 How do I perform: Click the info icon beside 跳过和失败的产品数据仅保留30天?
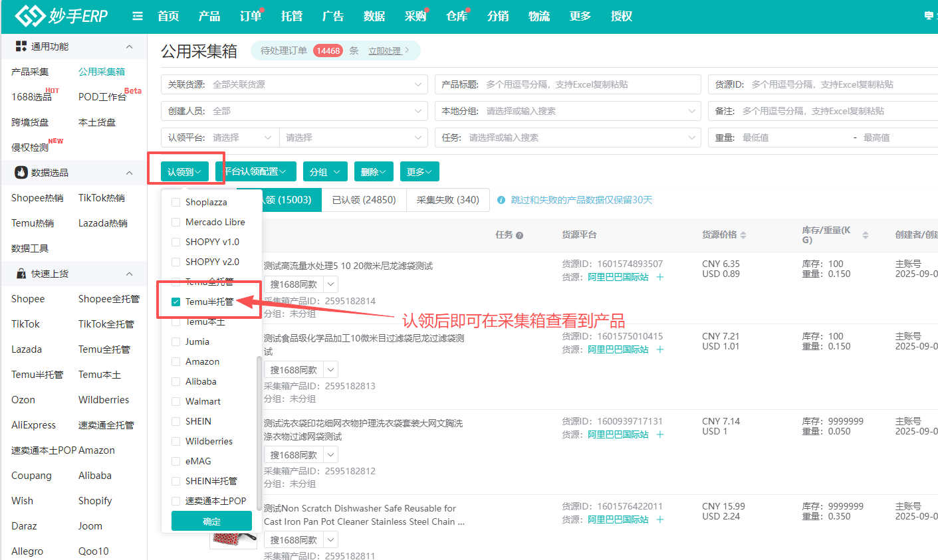point(501,200)
